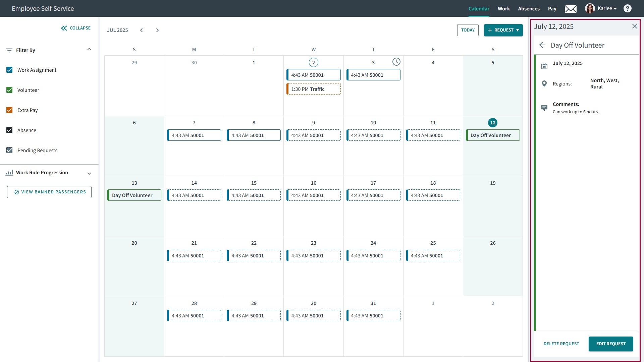This screenshot has height=362, width=644.
Task: Select the 1:30 PM Traffic event
Action: (x=314, y=89)
